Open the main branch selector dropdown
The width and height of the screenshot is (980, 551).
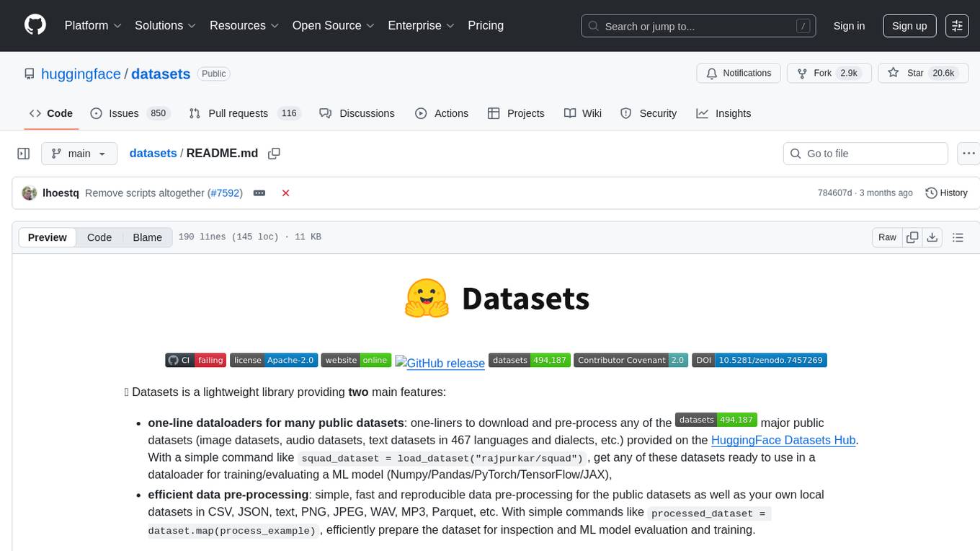click(x=79, y=154)
